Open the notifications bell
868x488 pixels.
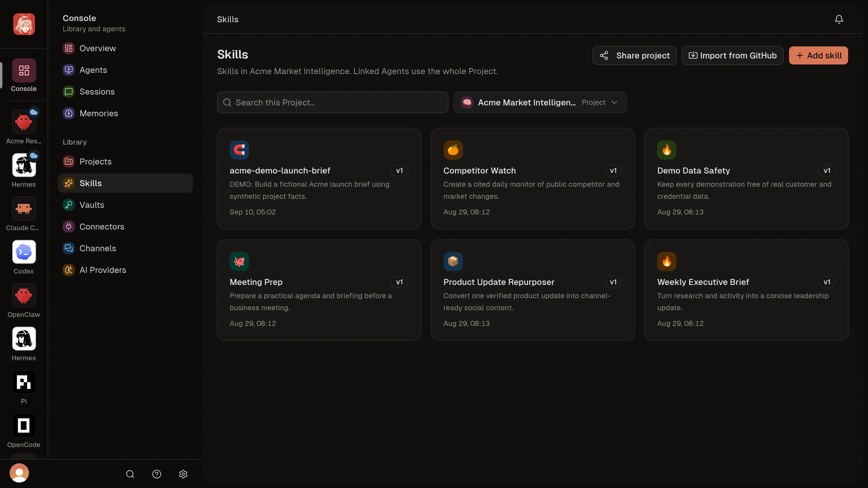pyautogui.click(x=839, y=19)
